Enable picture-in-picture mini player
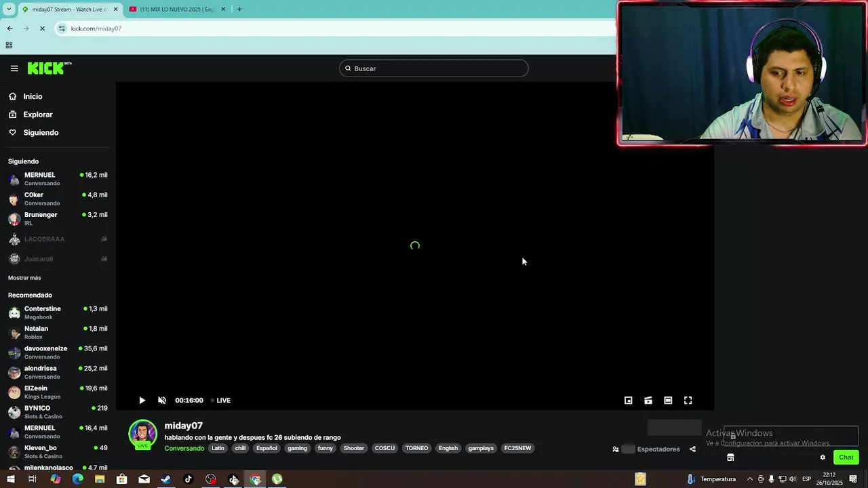 tap(629, 401)
